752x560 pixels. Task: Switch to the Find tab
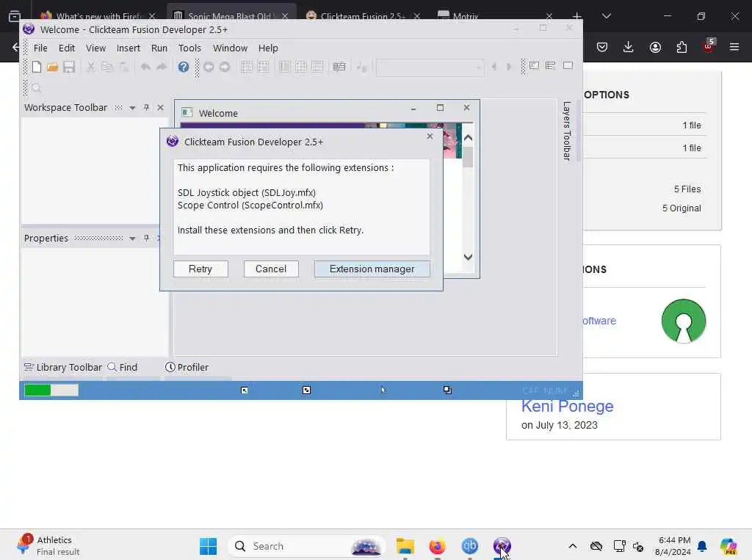(123, 367)
